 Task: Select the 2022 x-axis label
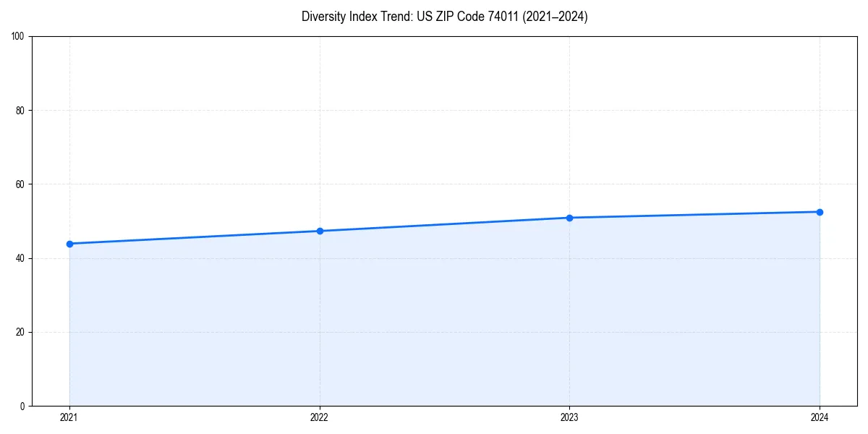point(319,417)
